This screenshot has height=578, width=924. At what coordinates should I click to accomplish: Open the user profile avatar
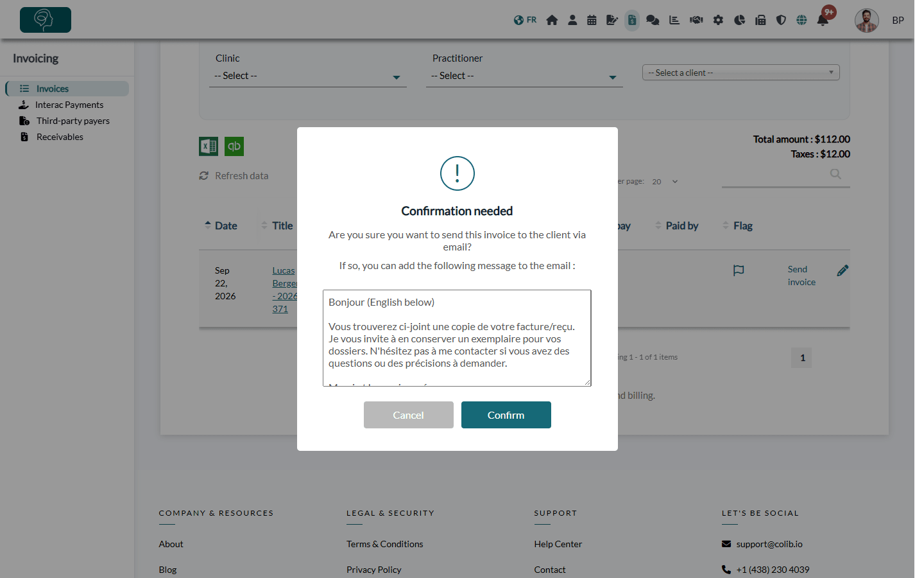866,20
